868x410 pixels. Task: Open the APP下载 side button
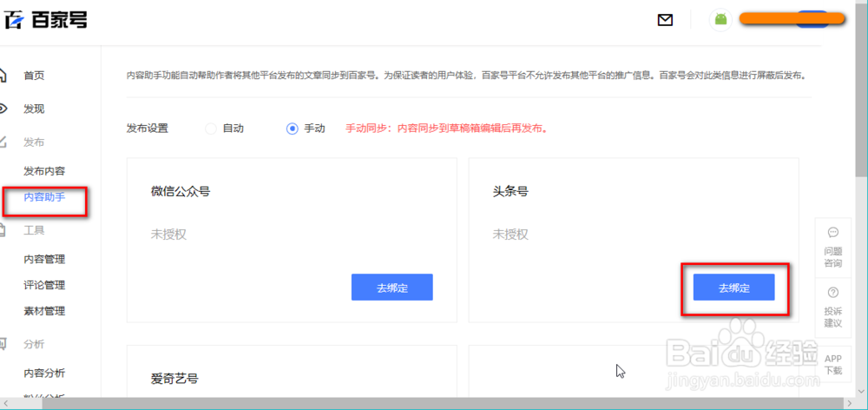click(833, 365)
